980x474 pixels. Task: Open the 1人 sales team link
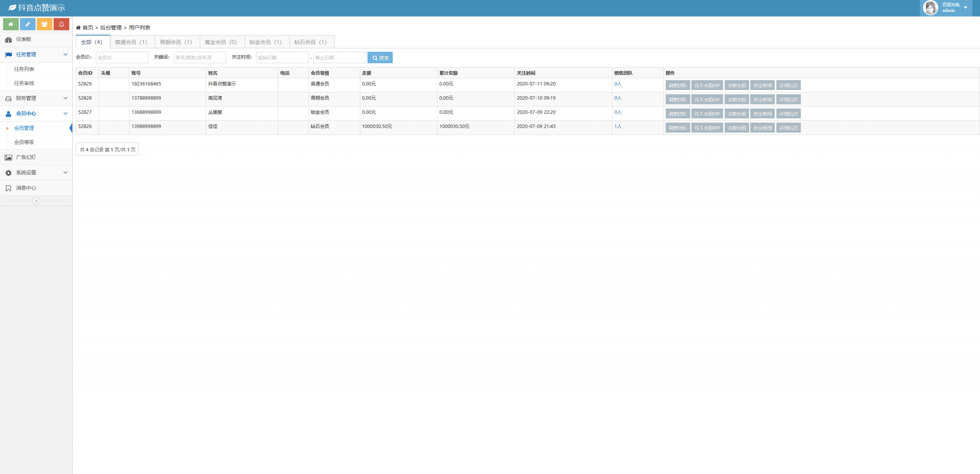[x=618, y=126]
